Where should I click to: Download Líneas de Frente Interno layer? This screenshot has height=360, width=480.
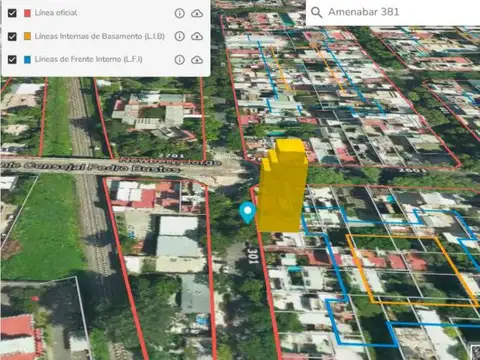tap(197, 60)
